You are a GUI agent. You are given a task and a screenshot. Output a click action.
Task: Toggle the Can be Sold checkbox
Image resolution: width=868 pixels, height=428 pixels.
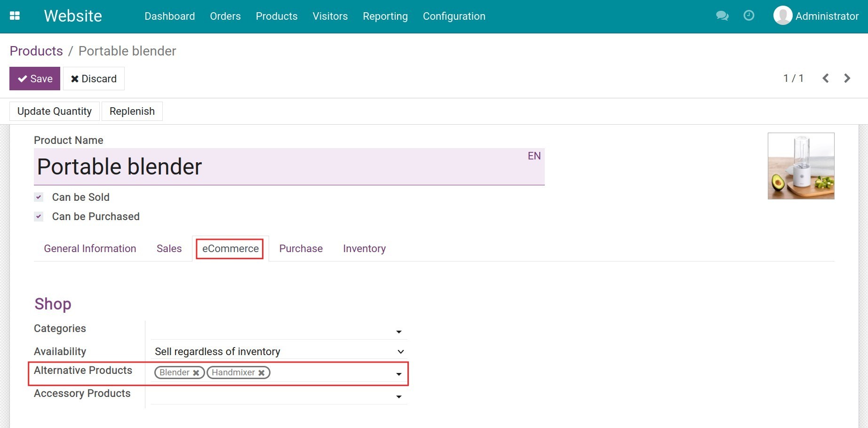[39, 198]
